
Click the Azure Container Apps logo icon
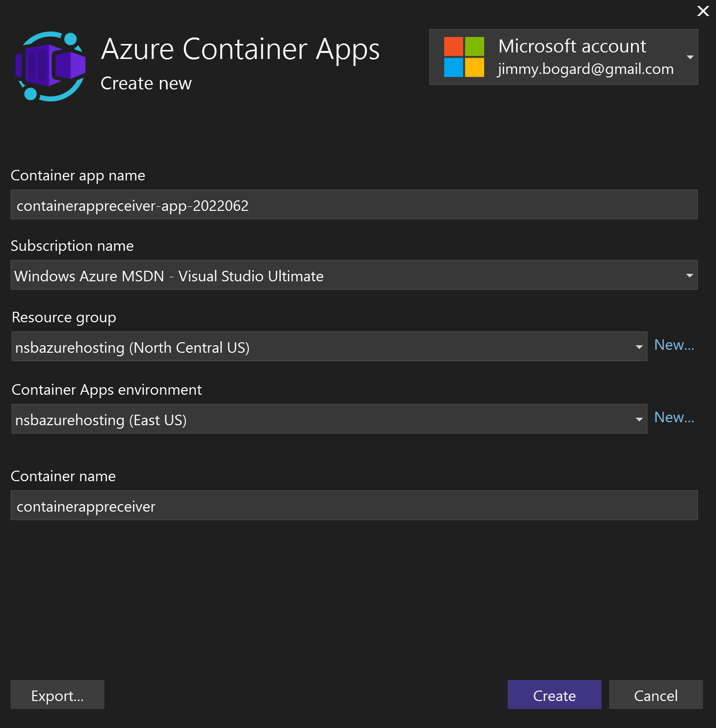pyautogui.click(x=50, y=66)
